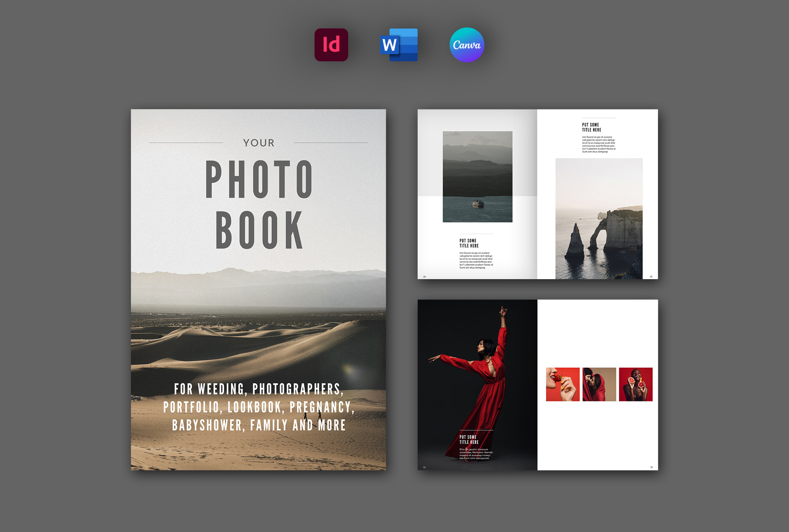Click the title heading below the ship photo
This screenshot has width=789, height=532.
469,243
